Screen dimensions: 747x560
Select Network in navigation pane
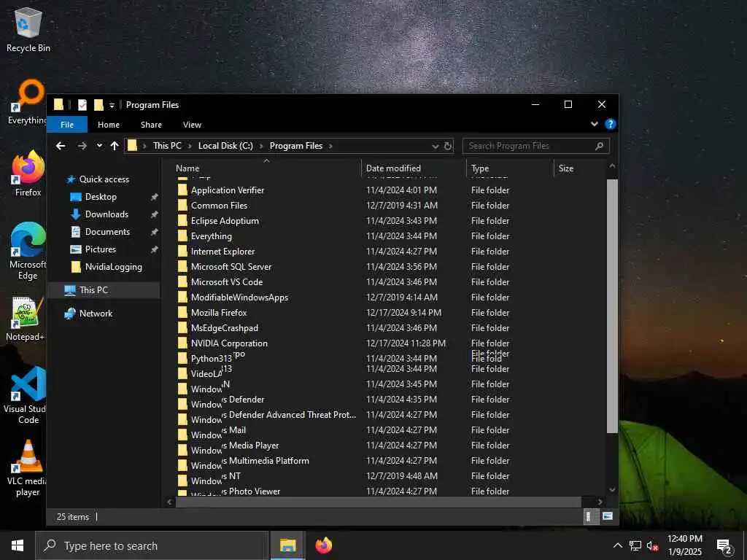tap(96, 314)
